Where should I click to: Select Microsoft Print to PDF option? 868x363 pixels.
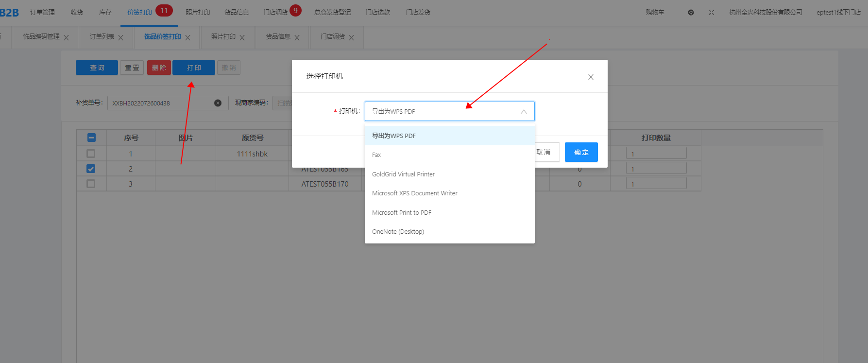pyautogui.click(x=401, y=212)
